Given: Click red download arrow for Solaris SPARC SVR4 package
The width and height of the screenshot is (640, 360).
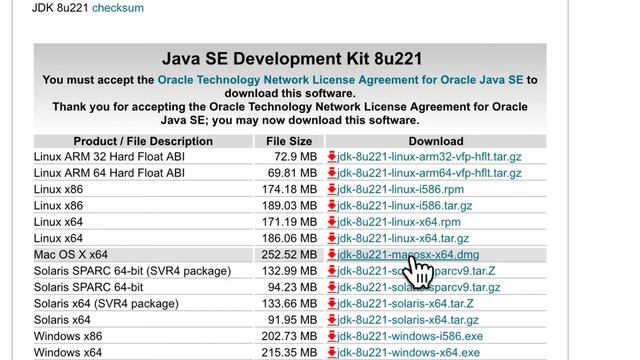Looking at the screenshot, I should coord(332,271).
